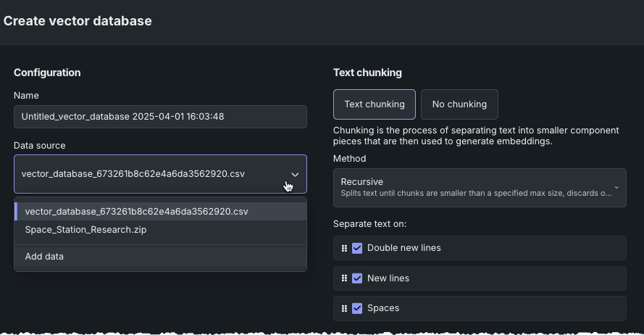Click the selected Data source value box

tap(145, 174)
